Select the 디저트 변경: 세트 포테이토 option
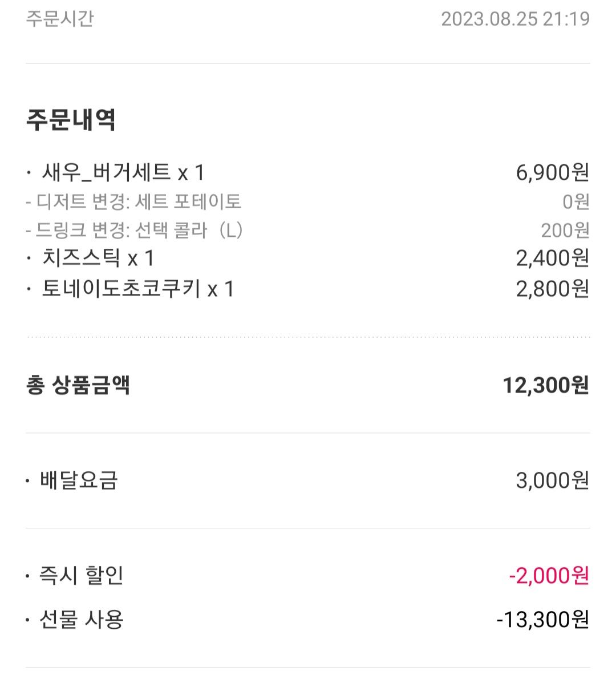Image resolution: width=616 pixels, height=675 pixels. coord(133,201)
